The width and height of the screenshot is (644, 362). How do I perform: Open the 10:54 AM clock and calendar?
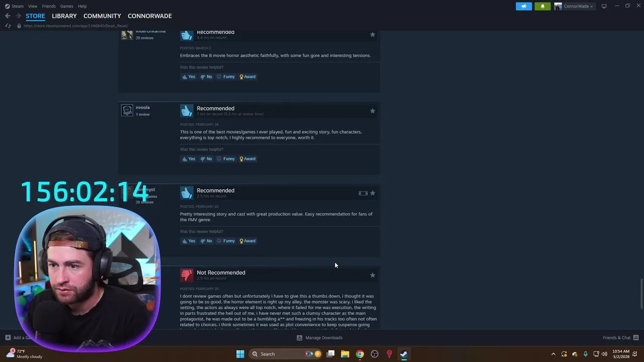621,354
